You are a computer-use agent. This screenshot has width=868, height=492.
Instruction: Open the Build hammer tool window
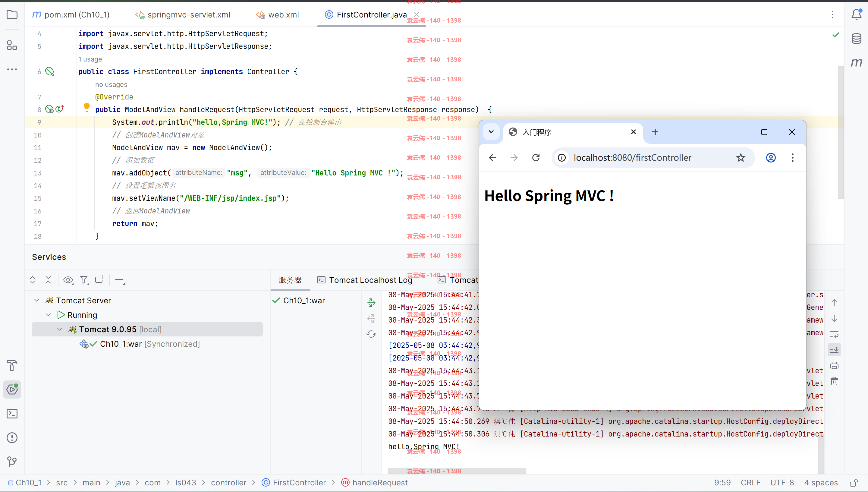[x=12, y=365]
